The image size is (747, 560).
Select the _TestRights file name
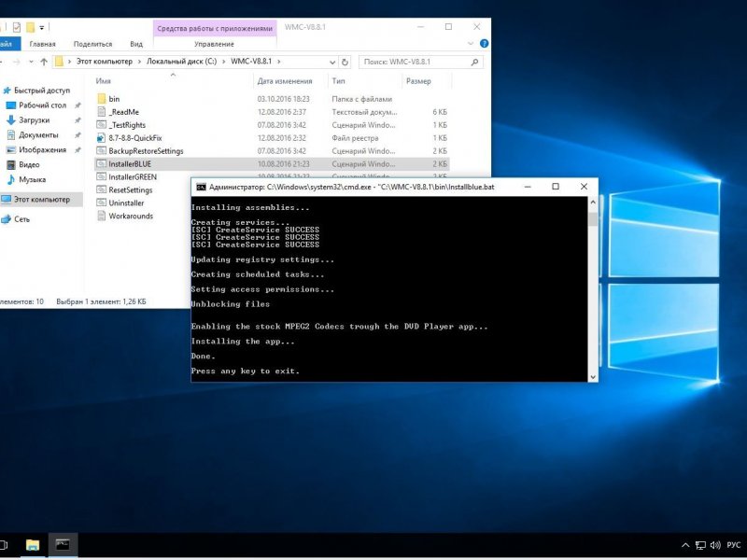point(127,125)
